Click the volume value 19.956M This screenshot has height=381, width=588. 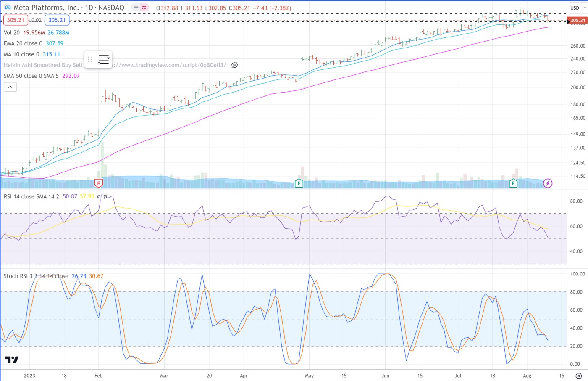point(34,32)
